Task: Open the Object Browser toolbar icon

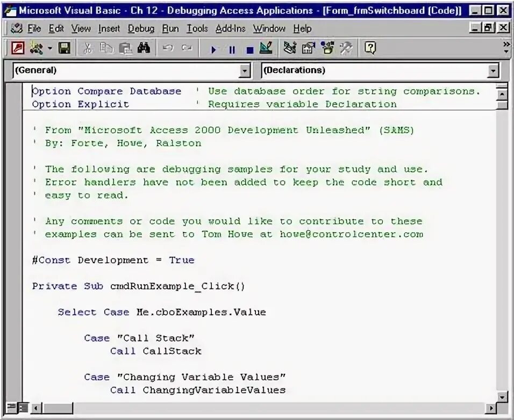Action: click(327, 48)
